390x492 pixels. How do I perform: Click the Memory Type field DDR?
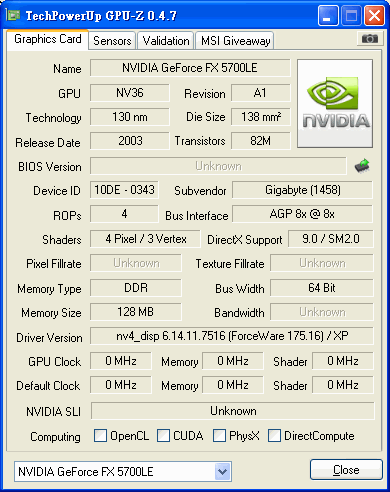pyautogui.click(x=136, y=288)
